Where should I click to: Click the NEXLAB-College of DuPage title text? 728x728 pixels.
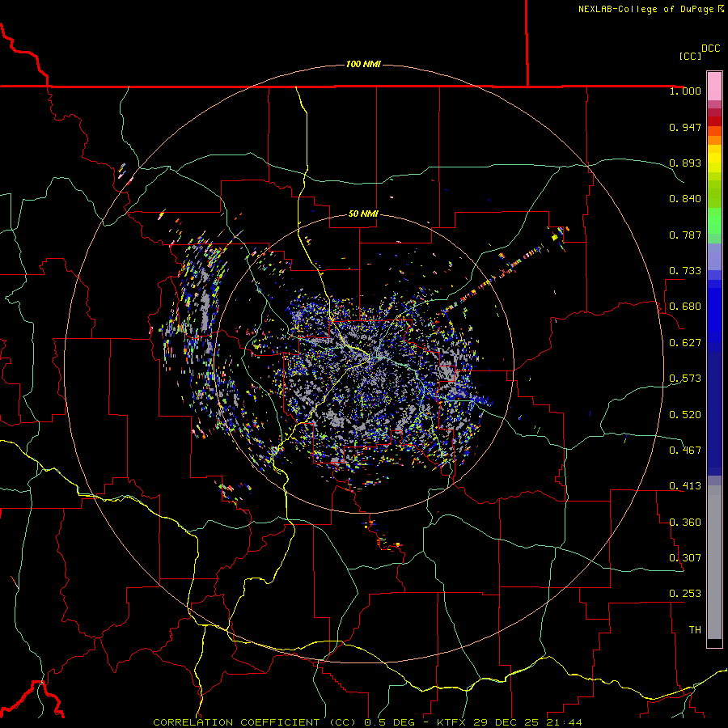coord(647,9)
